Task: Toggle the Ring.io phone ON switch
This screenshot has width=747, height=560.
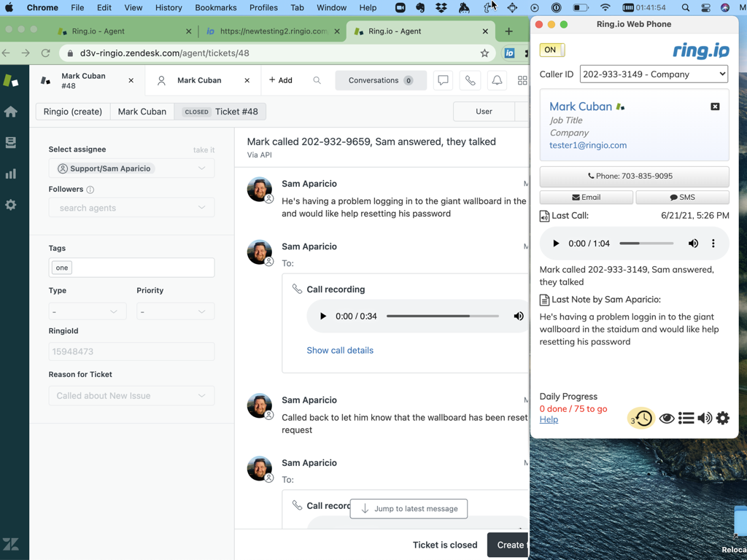Action: (551, 50)
